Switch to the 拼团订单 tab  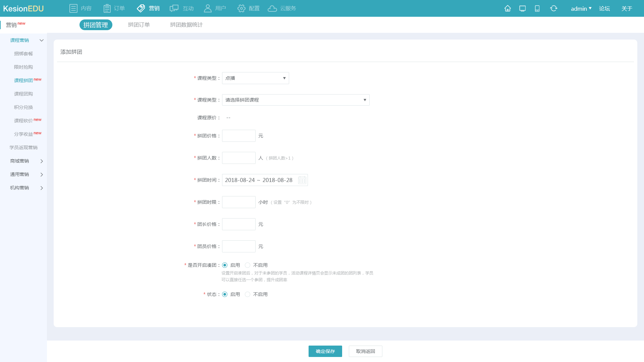139,25
